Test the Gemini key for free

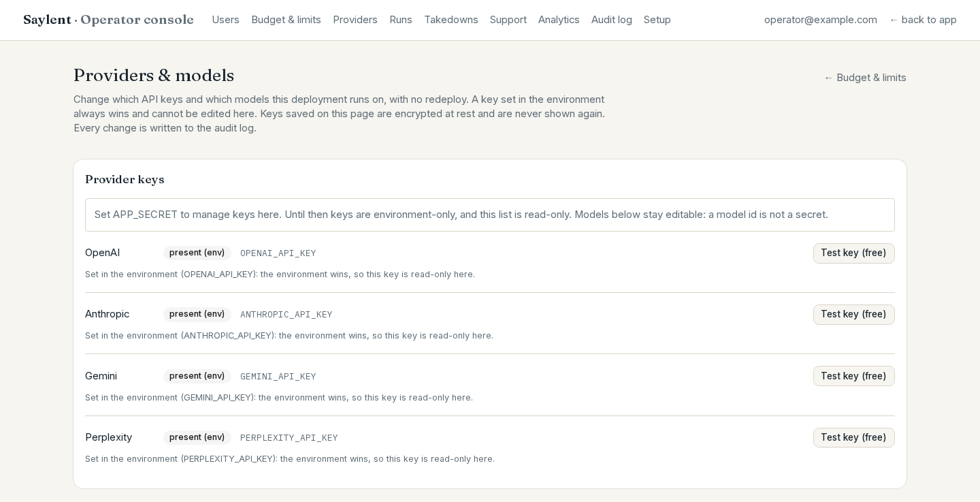(x=854, y=376)
